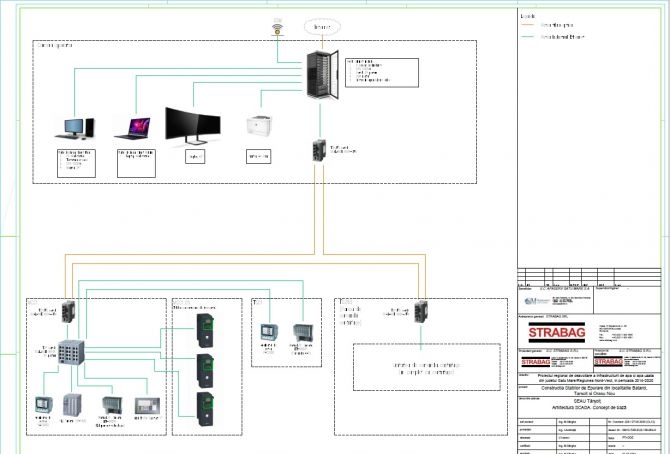
Task: Select the Internet cloud shape
Action: pos(322,26)
